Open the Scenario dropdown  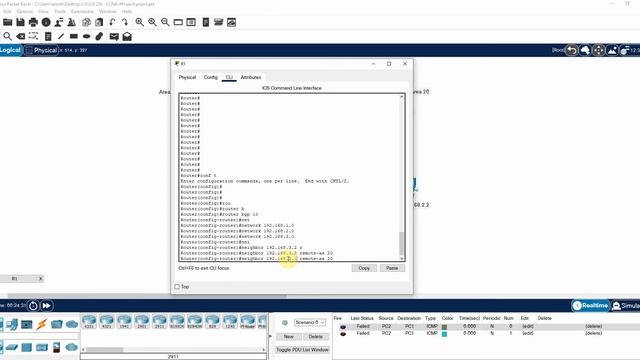[310, 322]
